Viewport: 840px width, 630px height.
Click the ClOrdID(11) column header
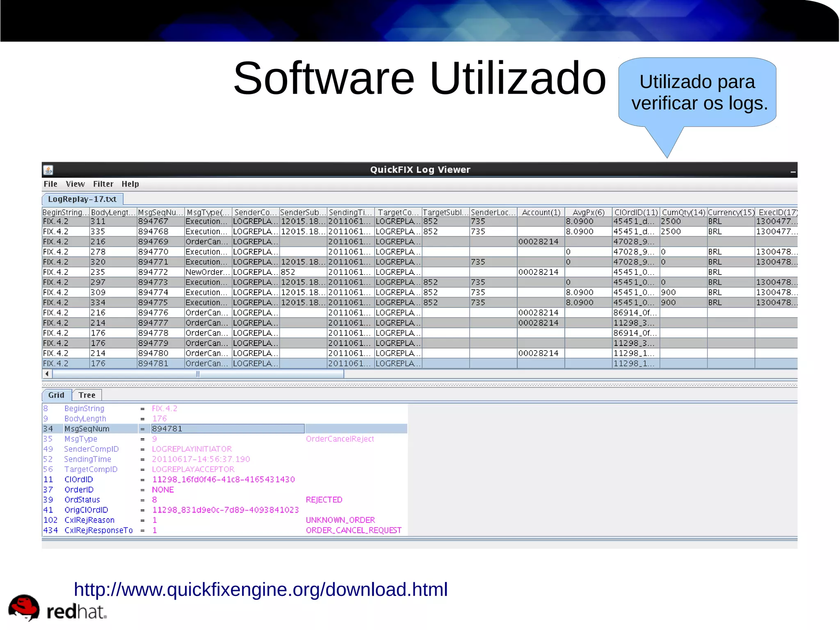636,212
